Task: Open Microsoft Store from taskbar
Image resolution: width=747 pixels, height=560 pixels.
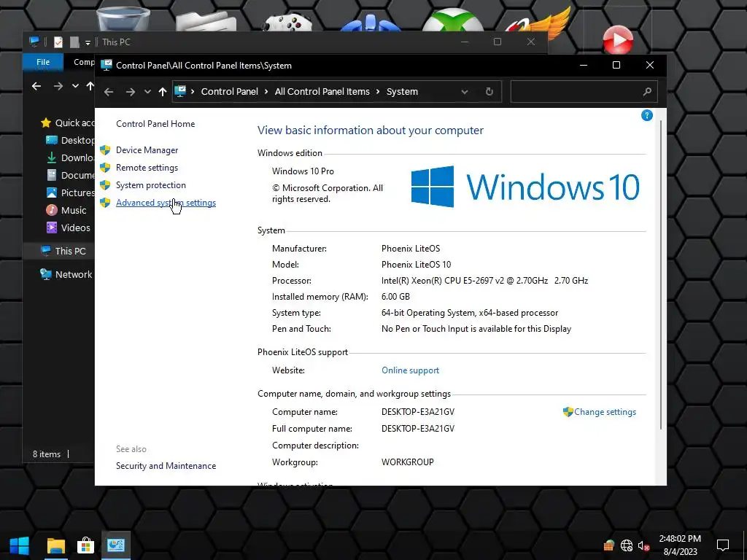Action: pyautogui.click(x=86, y=545)
